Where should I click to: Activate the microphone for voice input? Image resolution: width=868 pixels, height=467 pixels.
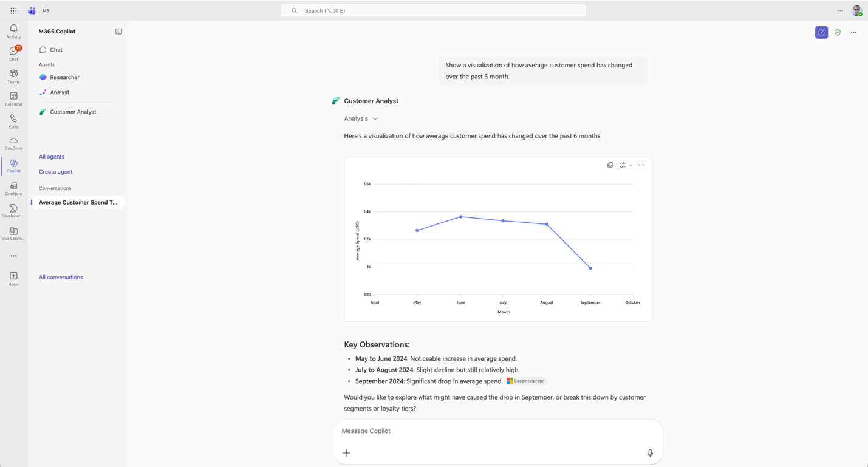(x=649, y=452)
